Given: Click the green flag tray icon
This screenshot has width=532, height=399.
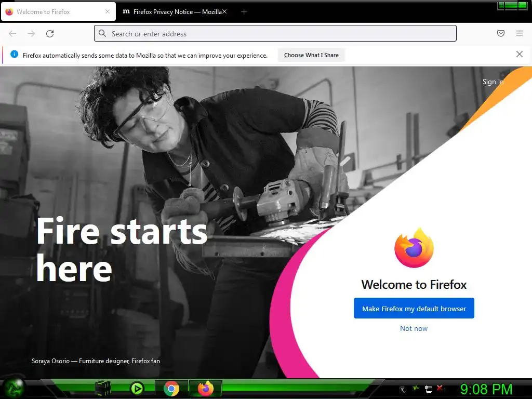Looking at the screenshot, I should [x=415, y=389].
